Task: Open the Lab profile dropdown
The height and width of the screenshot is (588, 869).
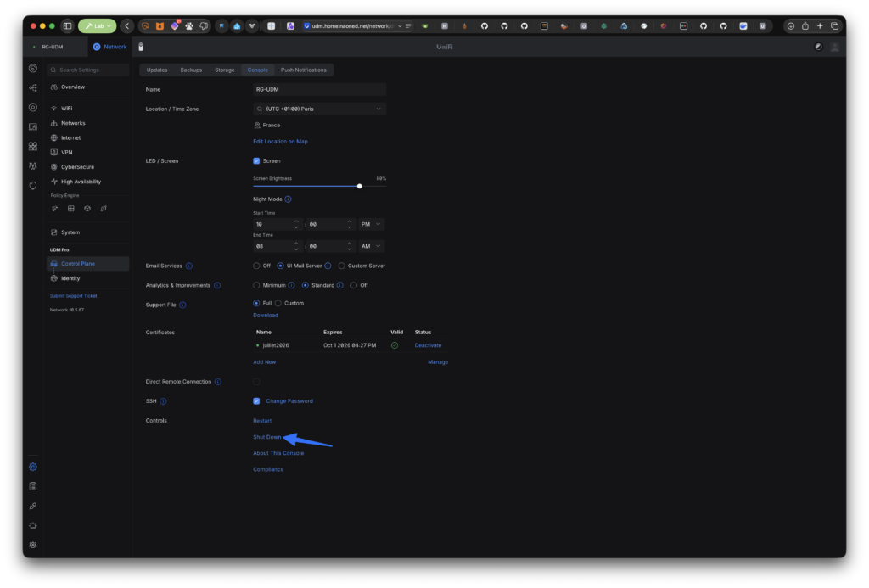Action: (x=98, y=26)
